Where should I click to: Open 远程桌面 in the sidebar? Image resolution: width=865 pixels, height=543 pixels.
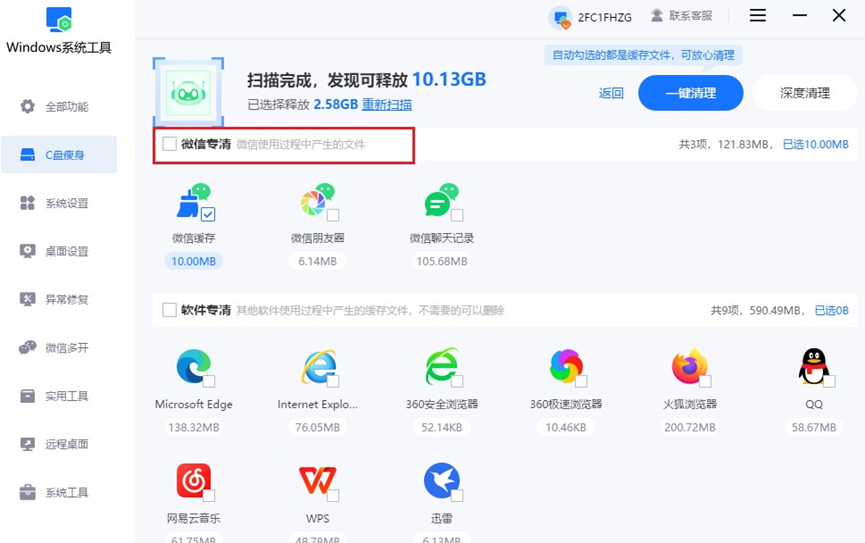click(x=59, y=444)
